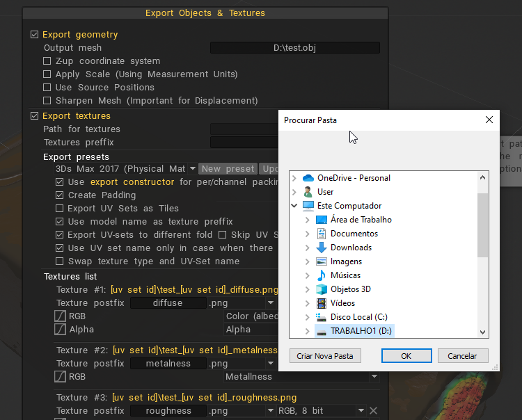Enable Z-up coordinate system
Image resolution: width=522 pixels, height=420 pixels.
pos(47,61)
